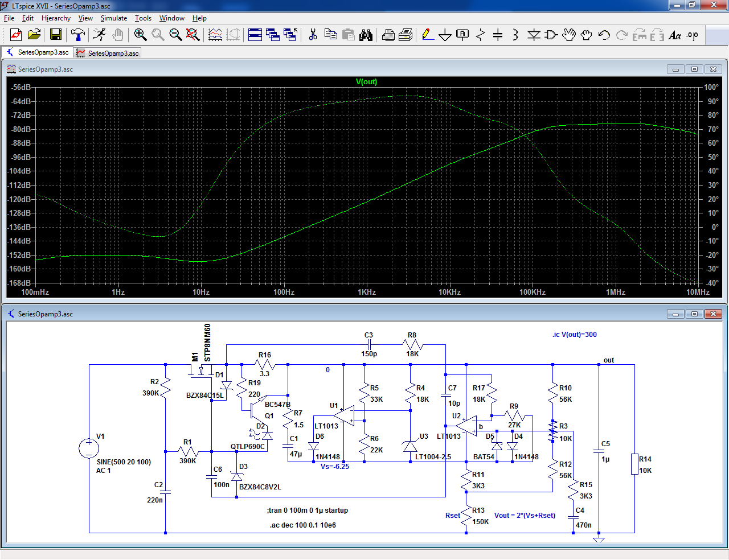Click the R14 10K load resistor symbol

point(634,464)
